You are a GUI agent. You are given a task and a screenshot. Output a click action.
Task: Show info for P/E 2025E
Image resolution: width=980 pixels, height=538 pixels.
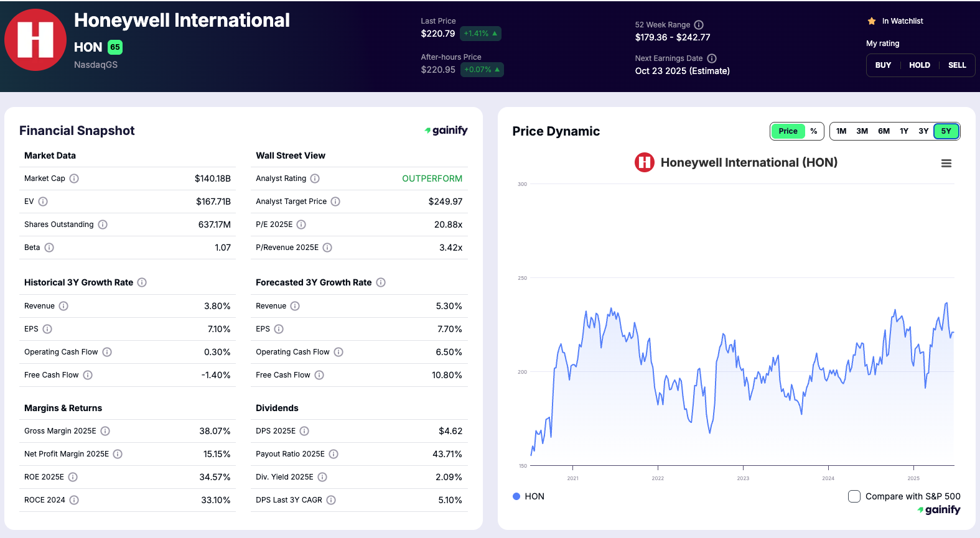click(x=301, y=225)
